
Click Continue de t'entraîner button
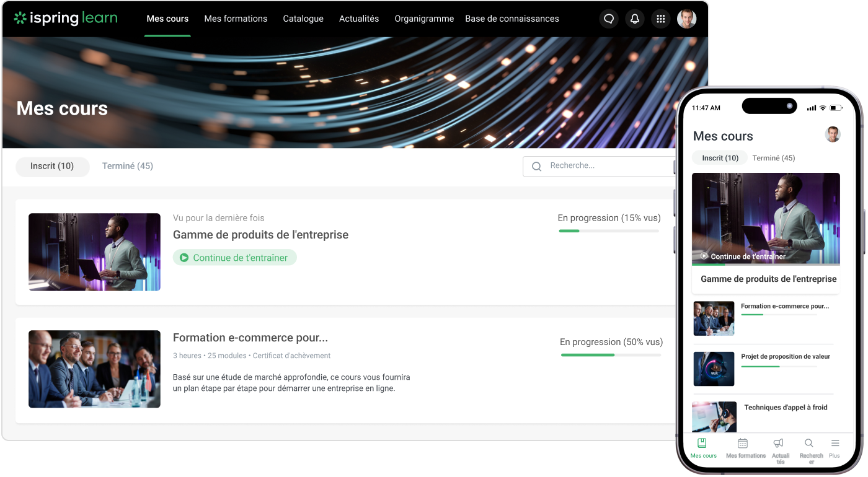click(x=234, y=257)
